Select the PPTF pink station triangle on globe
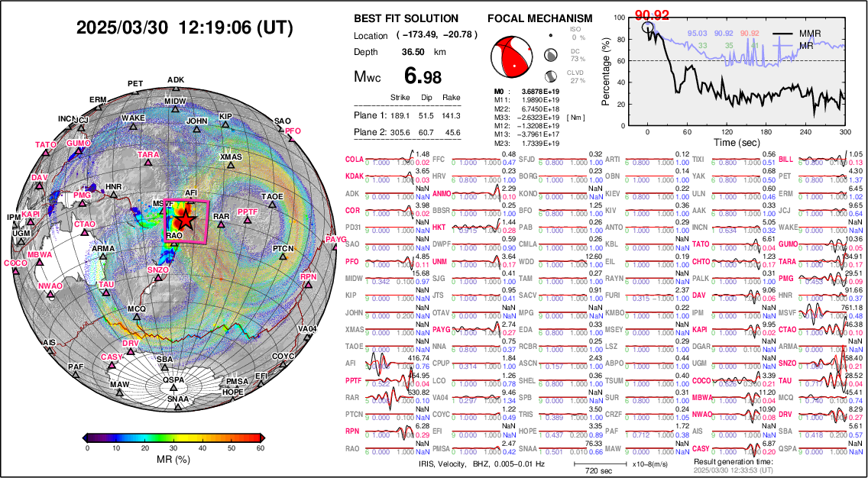Viewport: 868px width, 478px height. coord(248,220)
